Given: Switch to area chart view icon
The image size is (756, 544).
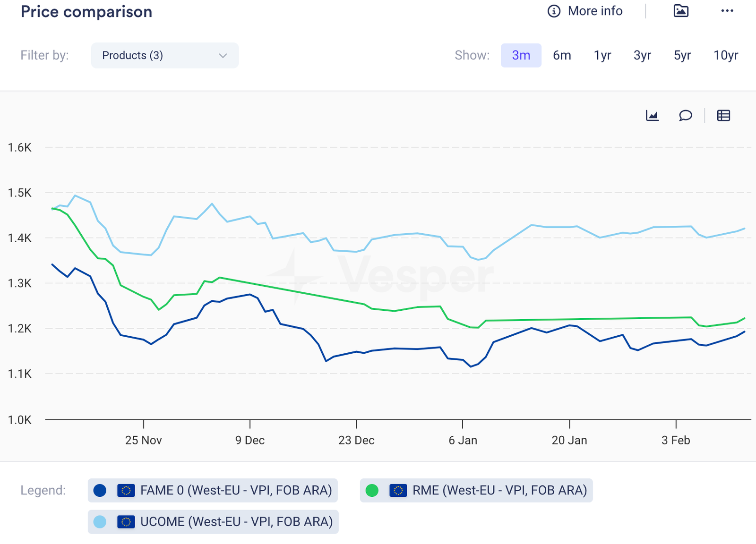Looking at the screenshot, I should [652, 115].
